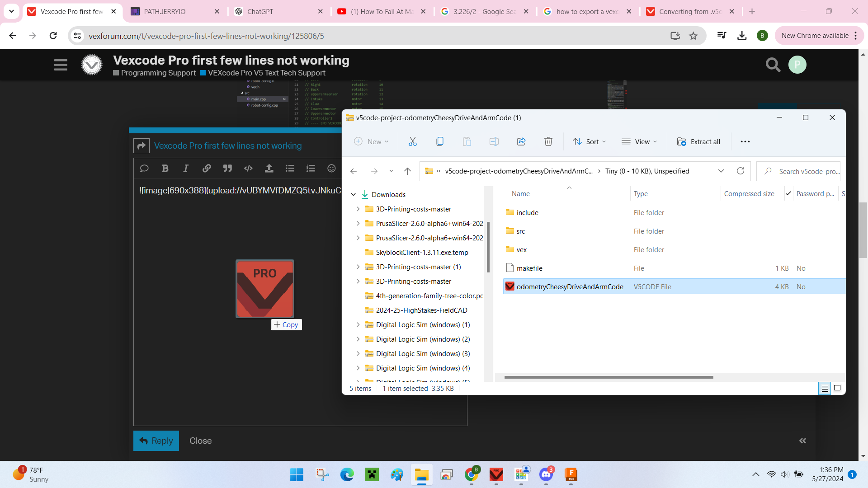Expand the 3D-Printing-costs-master (1) tree node

(358, 267)
